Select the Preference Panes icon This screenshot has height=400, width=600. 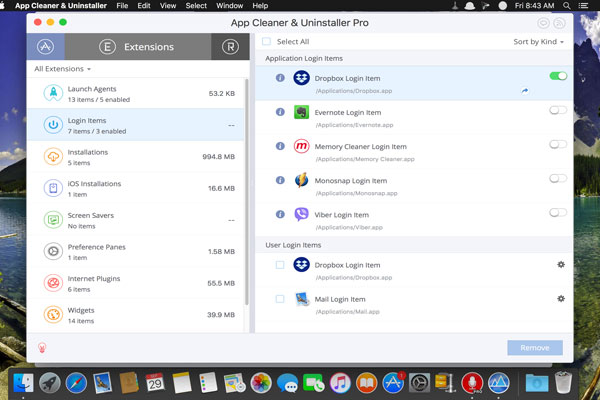pos(52,251)
